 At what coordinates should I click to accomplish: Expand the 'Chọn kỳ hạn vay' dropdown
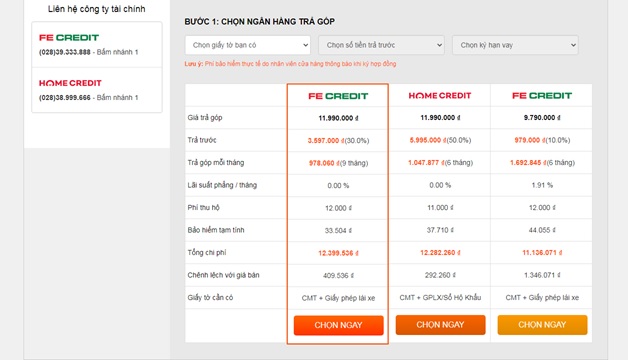pos(515,45)
